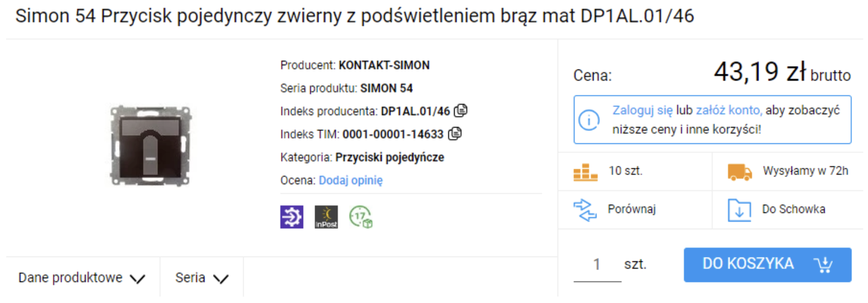Click the Do Schowka label
This screenshot has width=868, height=303.
tap(793, 209)
